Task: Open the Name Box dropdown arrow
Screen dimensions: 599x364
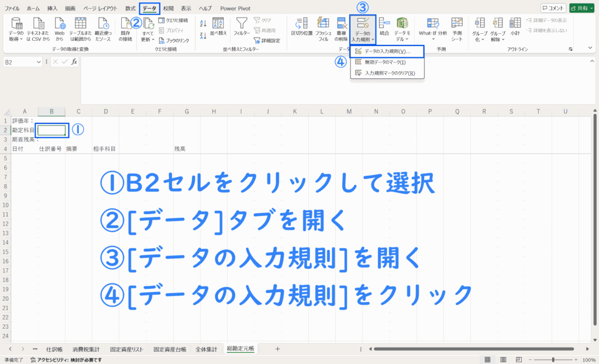Action: coord(39,62)
